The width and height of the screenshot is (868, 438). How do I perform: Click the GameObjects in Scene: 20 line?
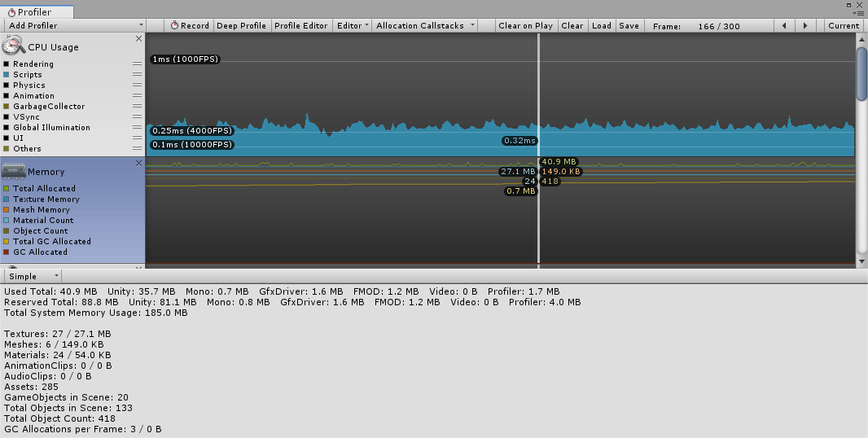[67, 397]
